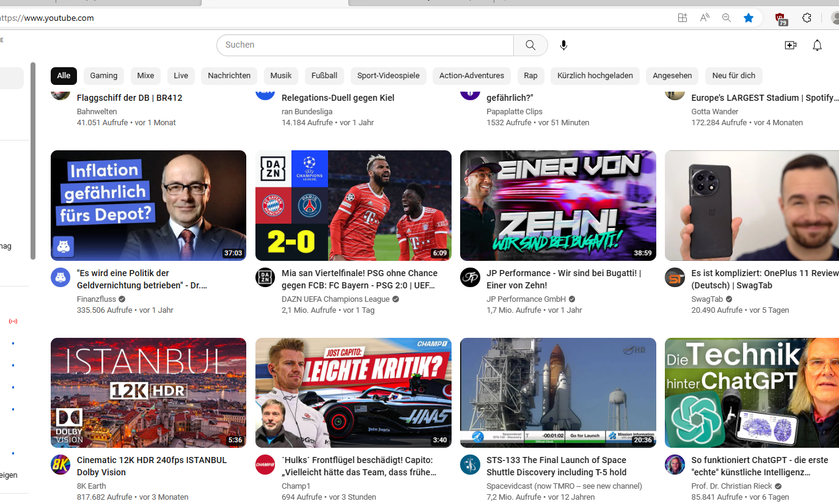Screen dimensions: 839x504
Task: Open Inflation gefährlich fürs Depot thumbnail
Action: (148, 205)
